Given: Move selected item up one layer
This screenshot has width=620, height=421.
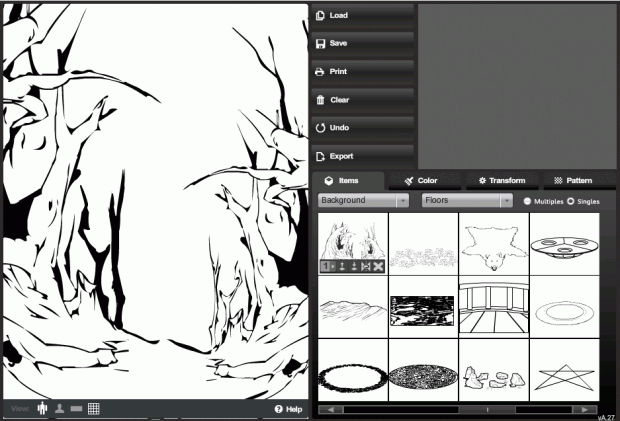Looking at the screenshot, I should (342, 266).
